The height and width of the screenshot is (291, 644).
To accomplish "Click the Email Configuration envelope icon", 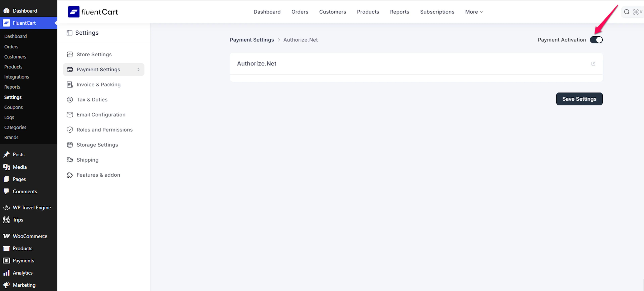I will coord(70,115).
